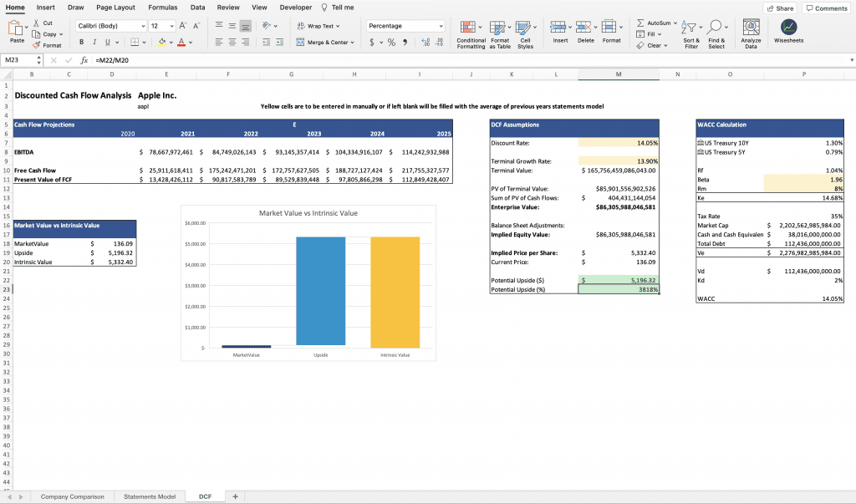Open Conditional Formatting
Viewport: 856px width, 504px height.
(x=471, y=34)
